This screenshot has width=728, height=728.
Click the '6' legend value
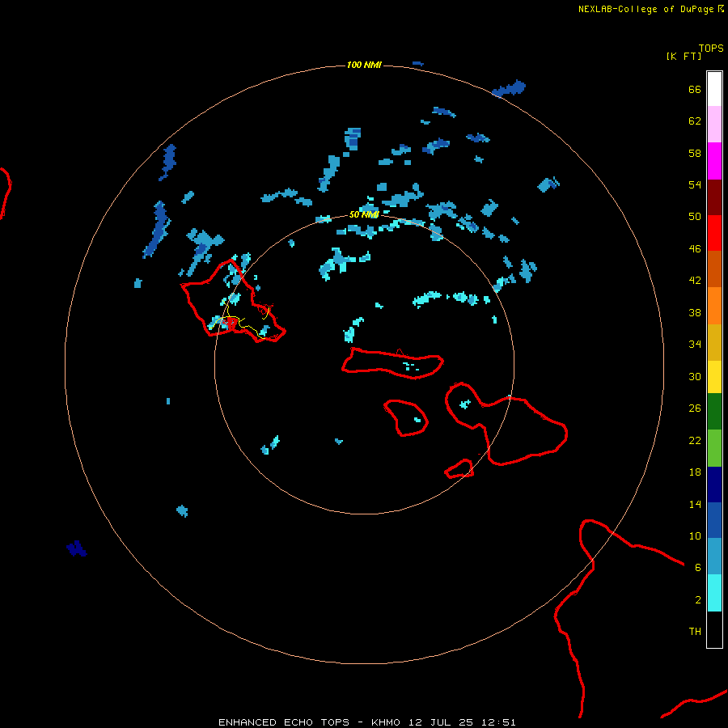pos(698,568)
